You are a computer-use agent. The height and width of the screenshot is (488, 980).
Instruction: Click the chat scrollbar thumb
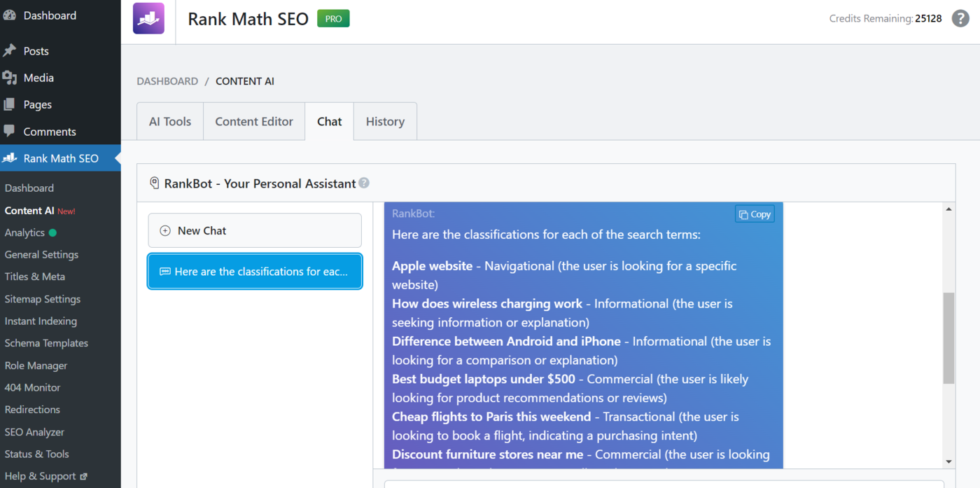[948, 338]
